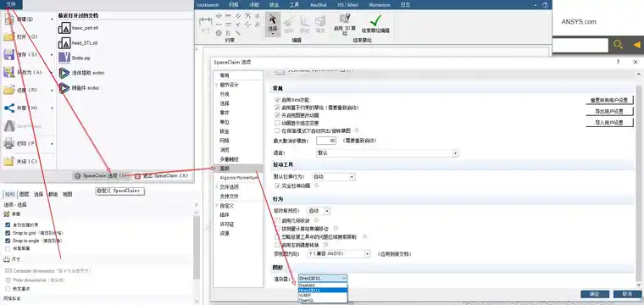
Task: Open recent document 转插件.scdoc
Action: coord(80,88)
